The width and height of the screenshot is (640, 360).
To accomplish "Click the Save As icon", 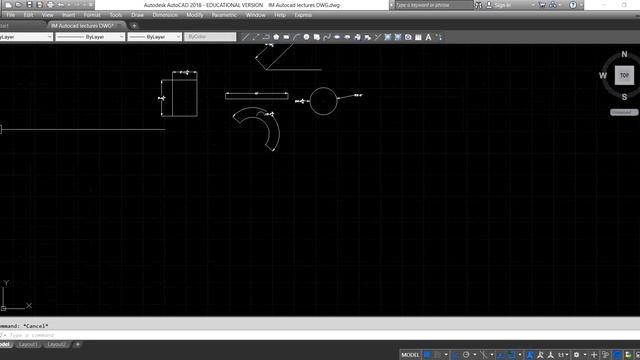I will (40, 5).
